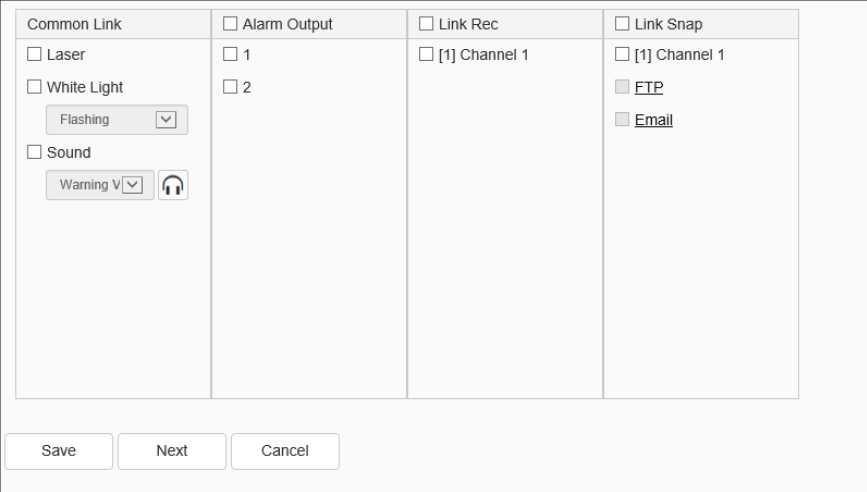Viewport: 867px width, 492px height.
Task: Enable the Laser checkbox
Action: (34, 55)
